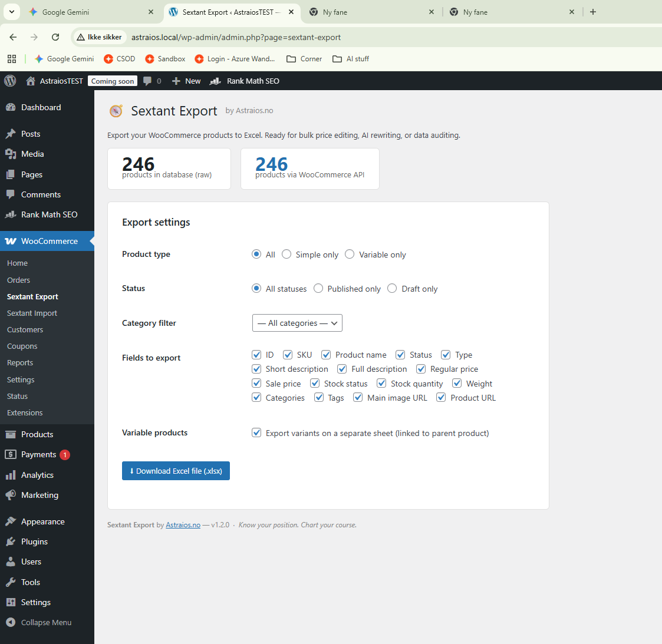Open the tab search chevron in Chrome
Image resolution: width=662 pixels, height=644 pixels.
[12, 12]
